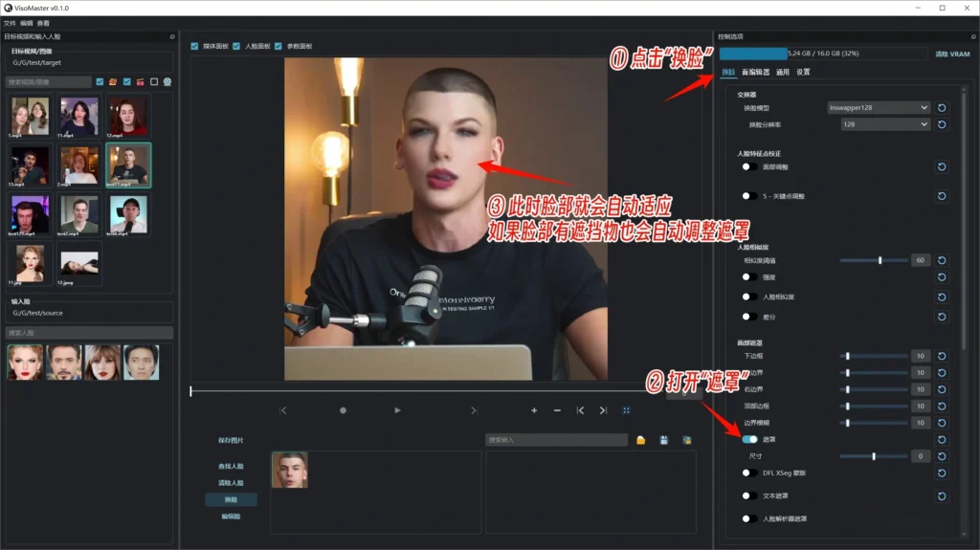Open embeddings with the yellow folder icon
The height and width of the screenshot is (550, 980).
click(x=640, y=440)
